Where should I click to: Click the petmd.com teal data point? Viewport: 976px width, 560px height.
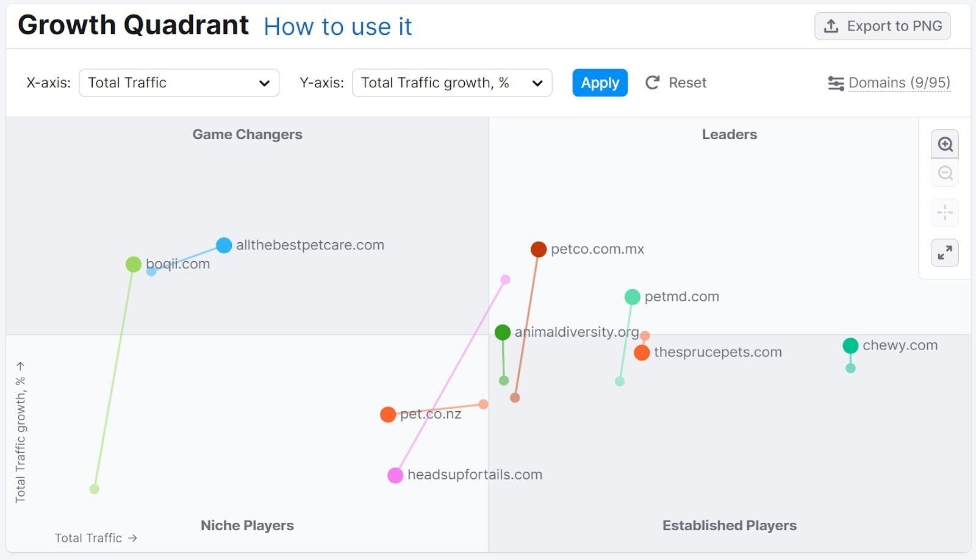(632, 297)
